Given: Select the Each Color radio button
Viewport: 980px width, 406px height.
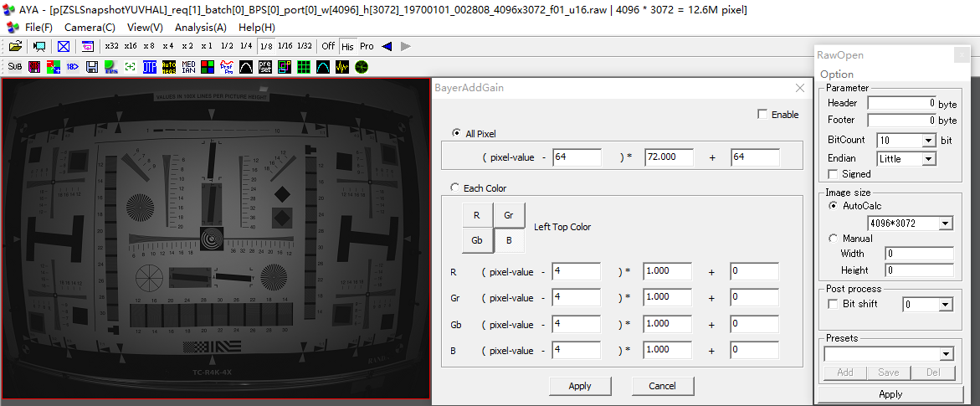Looking at the screenshot, I should click(x=456, y=188).
